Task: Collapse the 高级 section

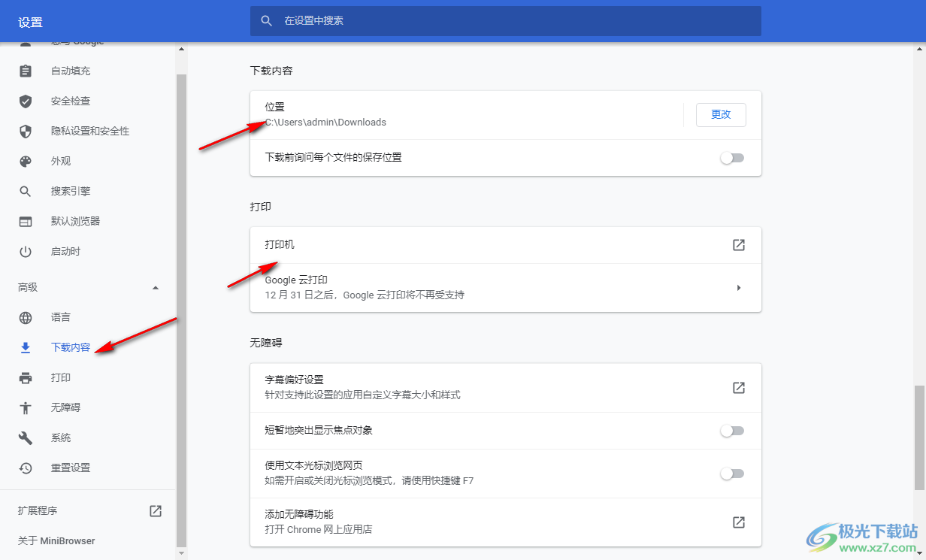Action: pos(156,286)
